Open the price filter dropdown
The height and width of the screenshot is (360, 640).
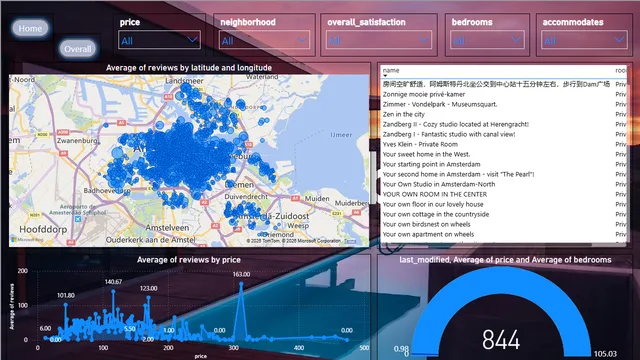pyautogui.click(x=159, y=40)
